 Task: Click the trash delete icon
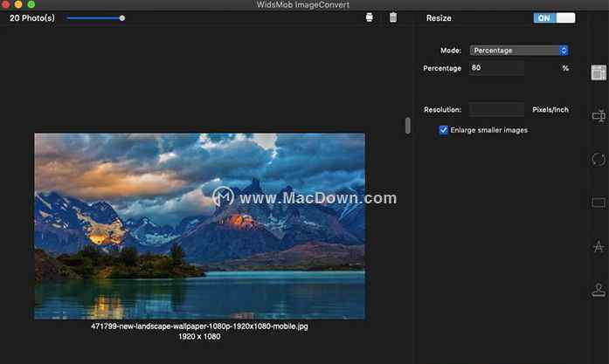[393, 17]
